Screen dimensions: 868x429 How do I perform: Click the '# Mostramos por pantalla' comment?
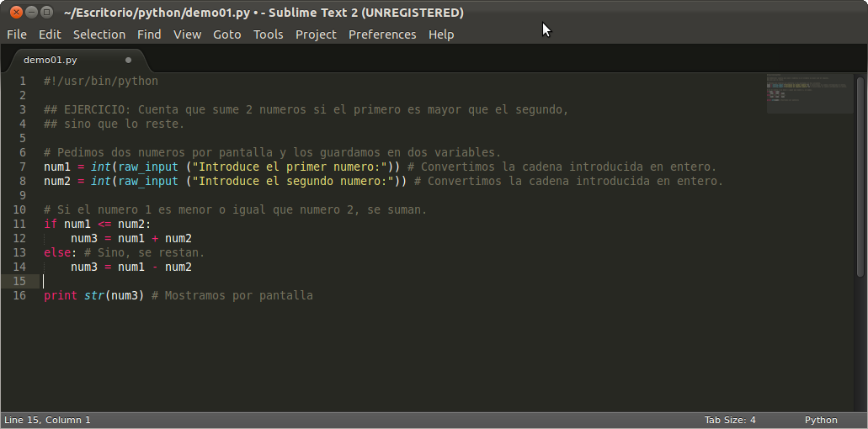(232, 295)
